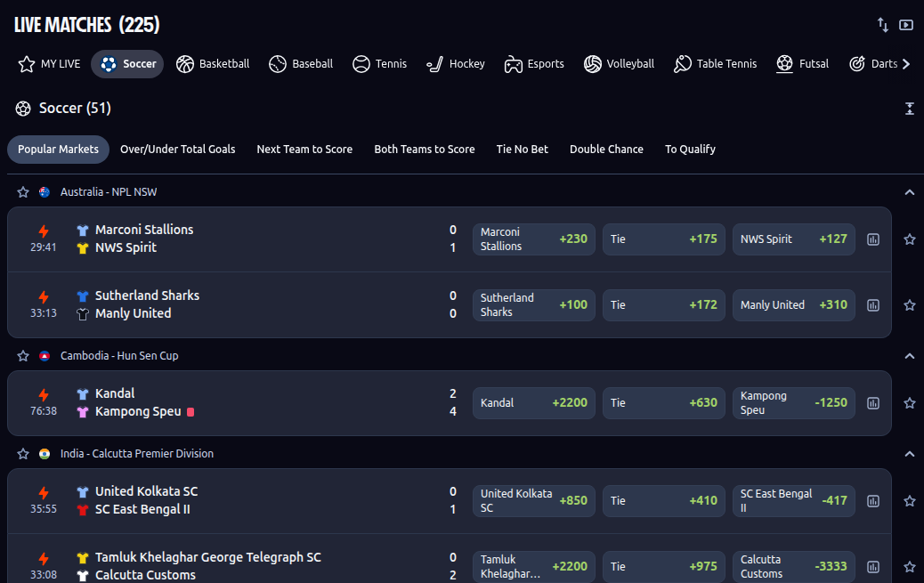The image size is (924, 583).
Task: Favorite the Cambodia - Hun Sen Cup league
Action: click(x=23, y=356)
